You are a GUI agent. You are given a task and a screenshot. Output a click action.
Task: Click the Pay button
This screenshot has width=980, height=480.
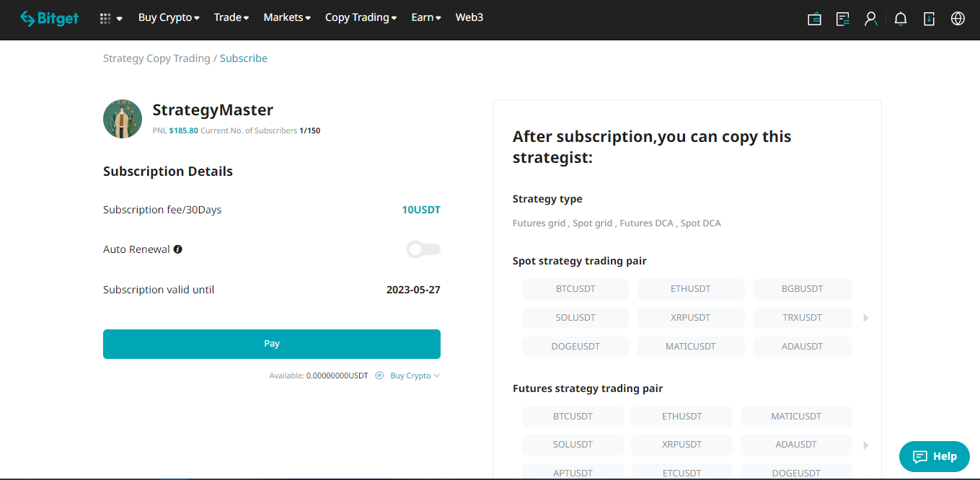(x=272, y=344)
